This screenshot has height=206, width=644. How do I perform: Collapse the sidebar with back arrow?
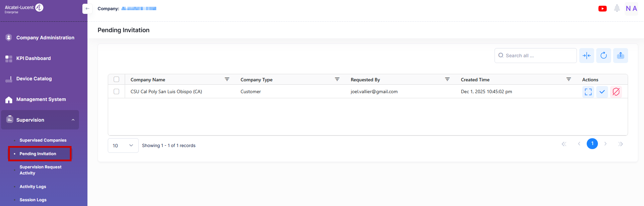point(87,9)
